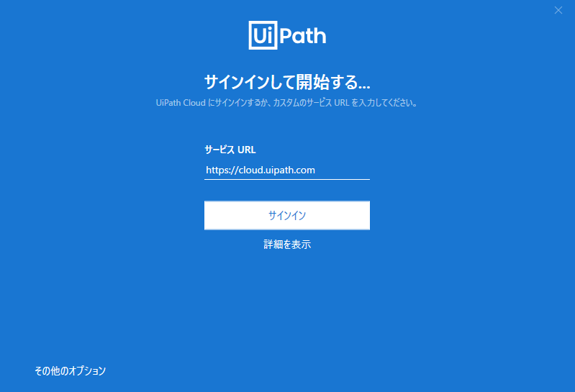The height and width of the screenshot is (392, 575).
Task: Click the UiPath Cloud subtitle description text
Action: click(287, 103)
